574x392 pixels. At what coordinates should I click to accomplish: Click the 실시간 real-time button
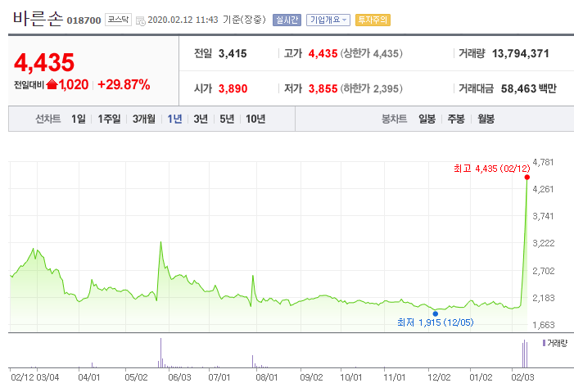pos(287,20)
